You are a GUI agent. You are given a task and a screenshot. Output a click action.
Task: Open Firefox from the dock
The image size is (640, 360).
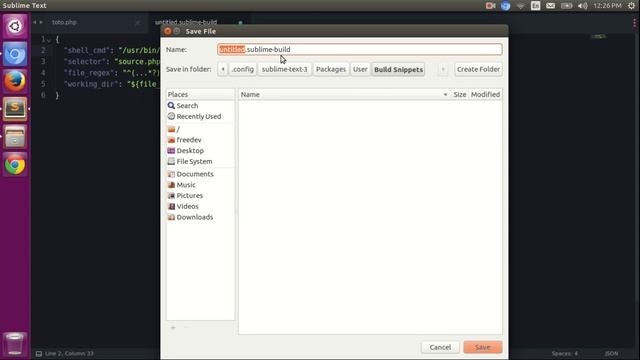[x=15, y=81]
